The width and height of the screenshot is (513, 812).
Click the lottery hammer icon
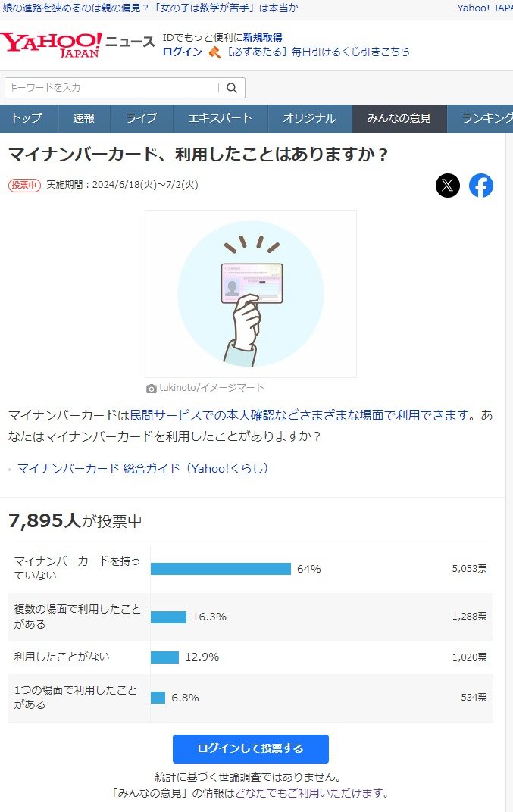coord(214,52)
